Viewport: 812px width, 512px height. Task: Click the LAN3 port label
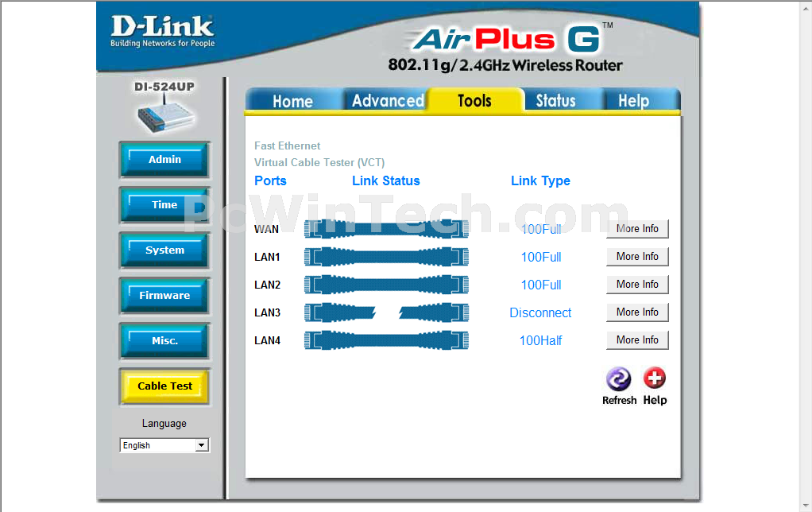[267, 313]
